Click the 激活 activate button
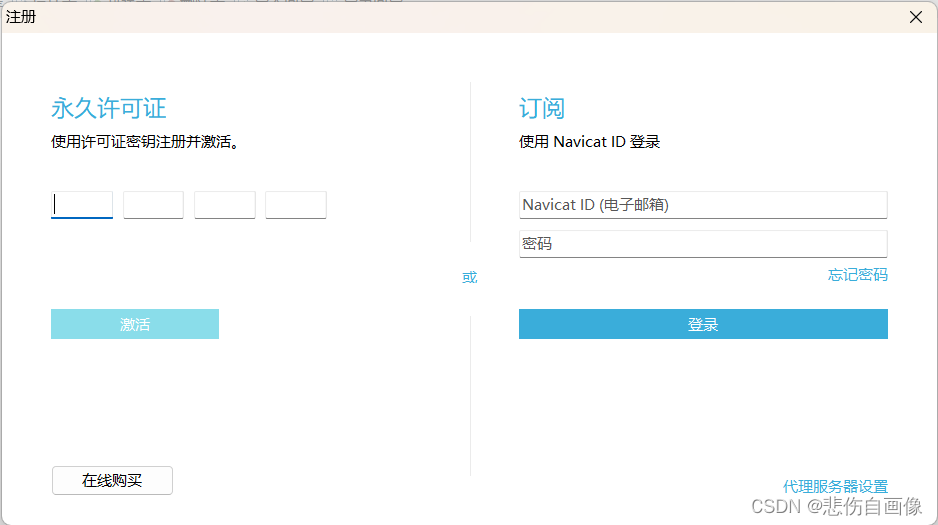Image resolution: width=938 pixels, height=525 pixels. coord(135,324)
